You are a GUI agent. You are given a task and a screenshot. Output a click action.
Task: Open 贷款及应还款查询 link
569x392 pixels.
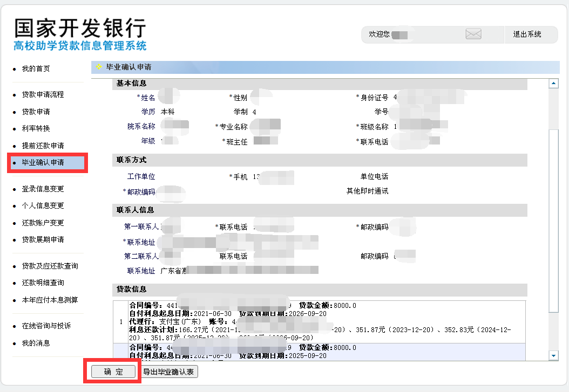pos(50,266)
